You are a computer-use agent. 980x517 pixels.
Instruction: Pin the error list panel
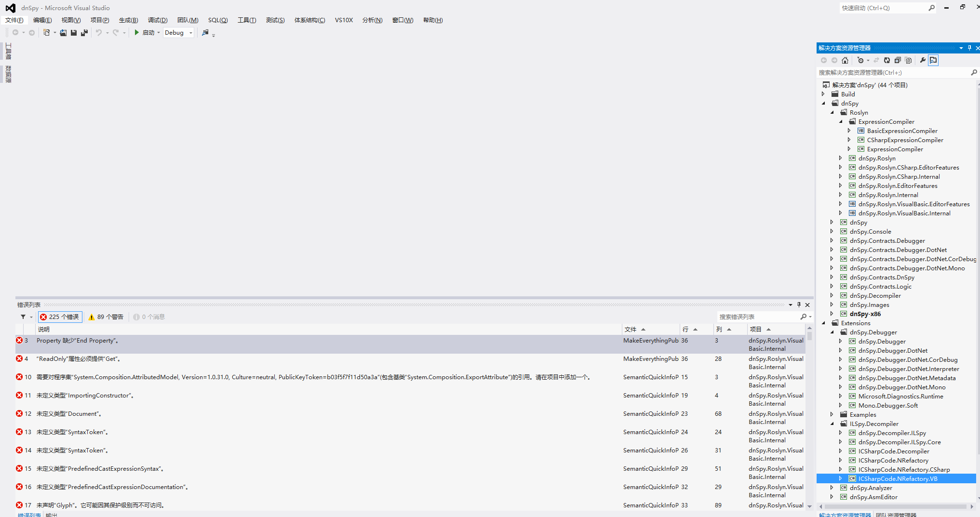click(x=799, y=305)
